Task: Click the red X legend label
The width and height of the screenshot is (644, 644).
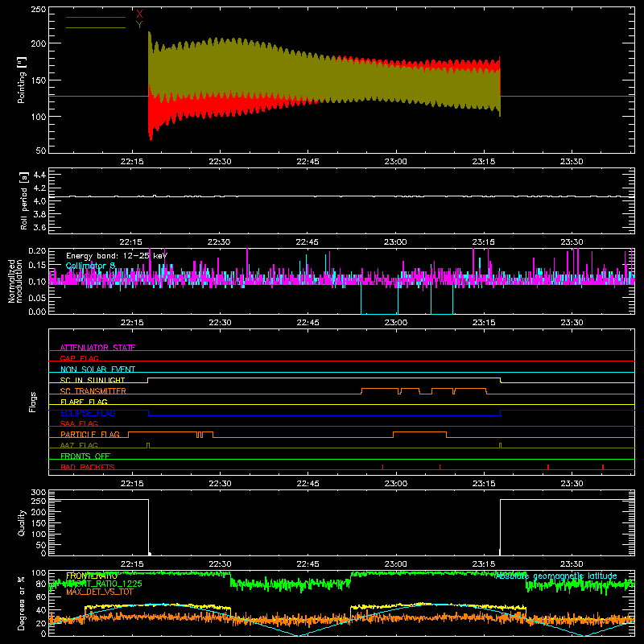Action: [139, 14]
